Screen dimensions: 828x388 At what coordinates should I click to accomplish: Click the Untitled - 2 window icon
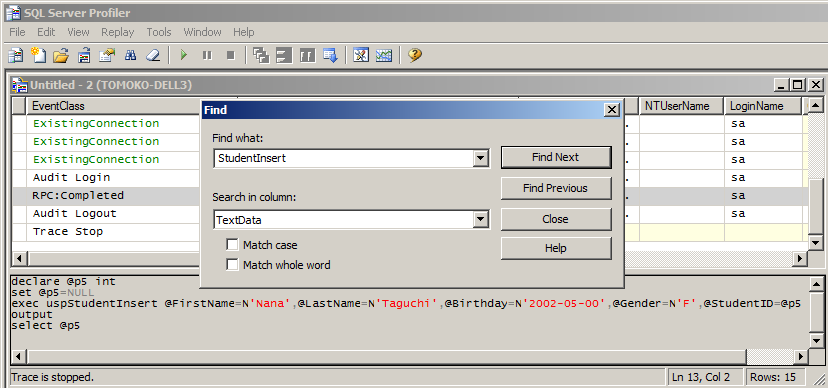pos(20,84)
